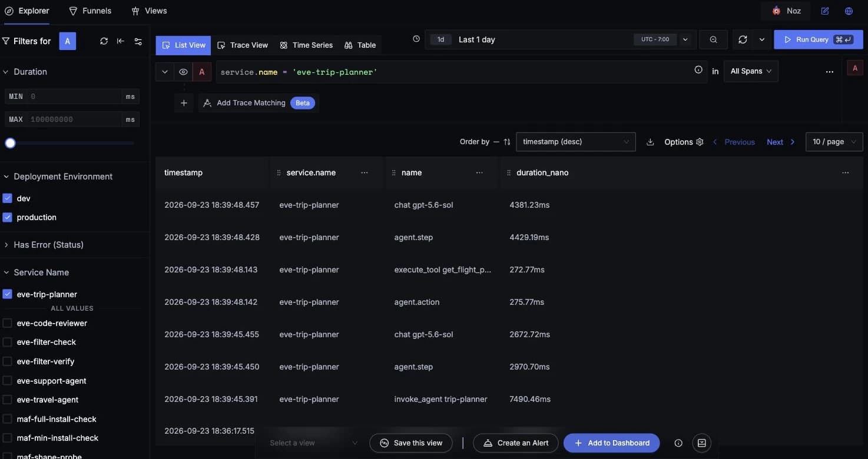Check the eve-support-agent checkbox

point(8,381)
